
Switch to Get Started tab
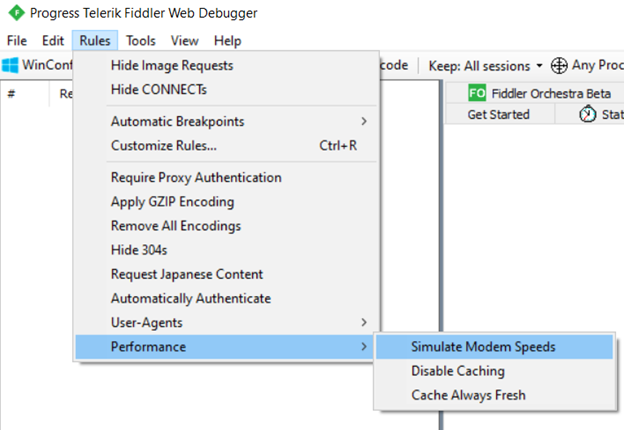coord(498,115)
